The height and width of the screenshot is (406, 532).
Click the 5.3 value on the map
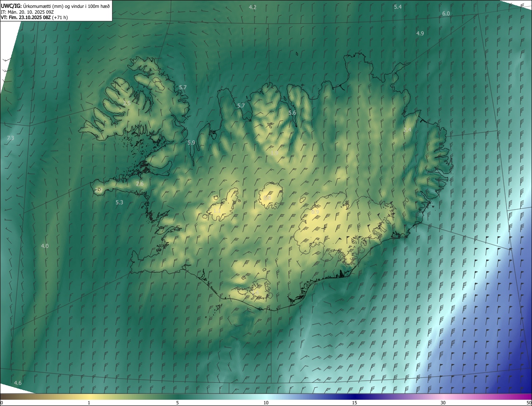pos(119,202)
